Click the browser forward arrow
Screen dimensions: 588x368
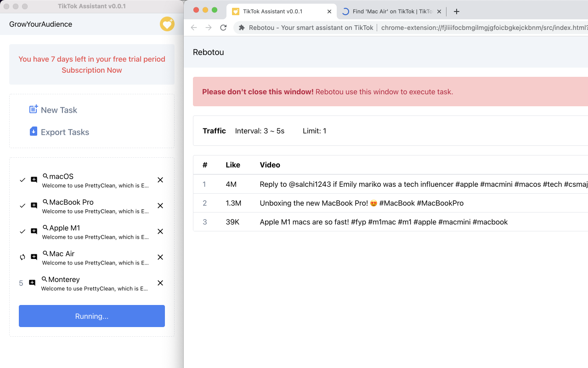209,28
